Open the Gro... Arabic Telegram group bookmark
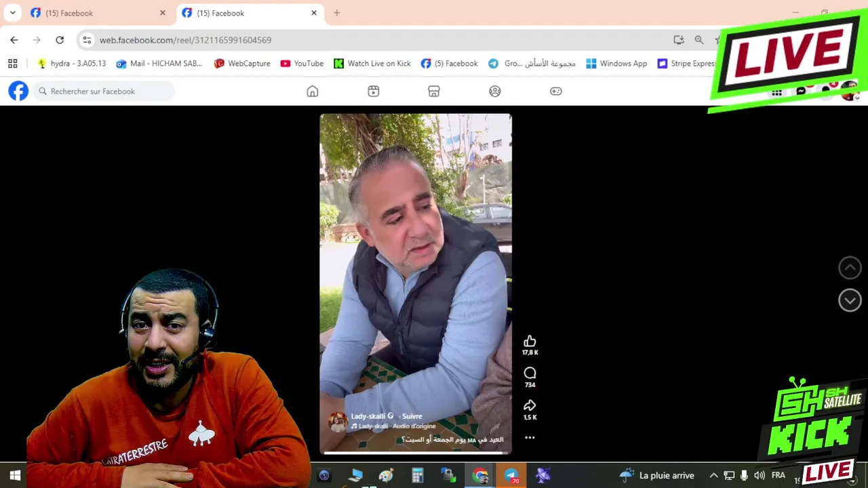Viewport: 868px width, 488px height. click(532, 64)
